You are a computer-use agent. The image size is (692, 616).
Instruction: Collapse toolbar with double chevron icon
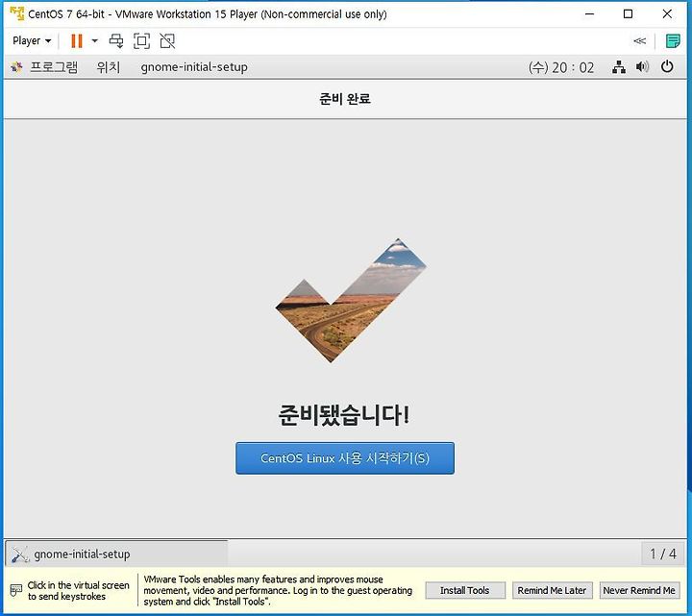tap(639, 41)
